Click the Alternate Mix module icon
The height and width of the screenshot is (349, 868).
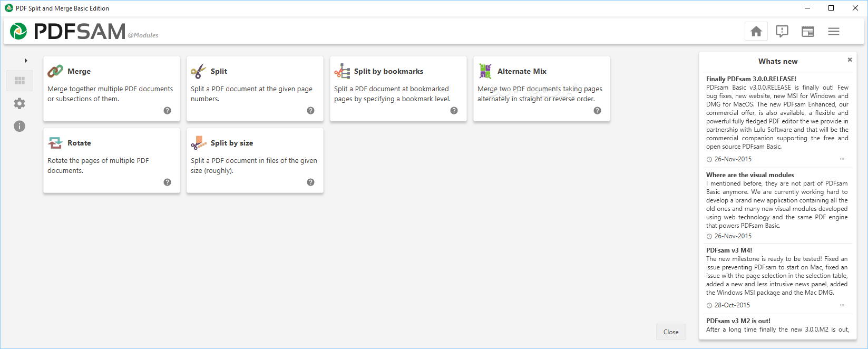click(485, 71)
